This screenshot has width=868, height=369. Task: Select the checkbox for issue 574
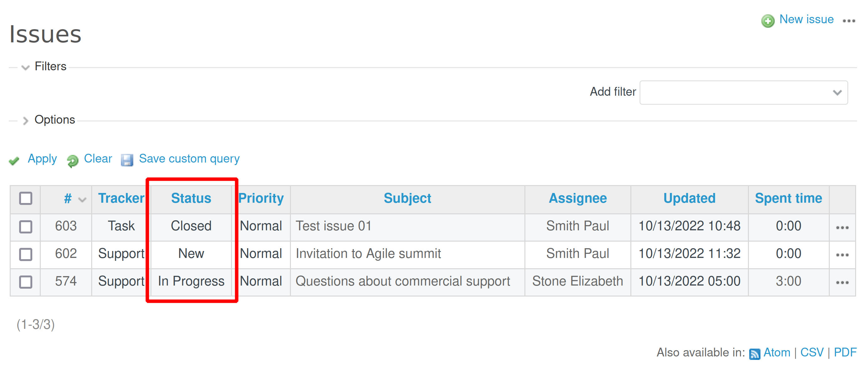point(26,282)
